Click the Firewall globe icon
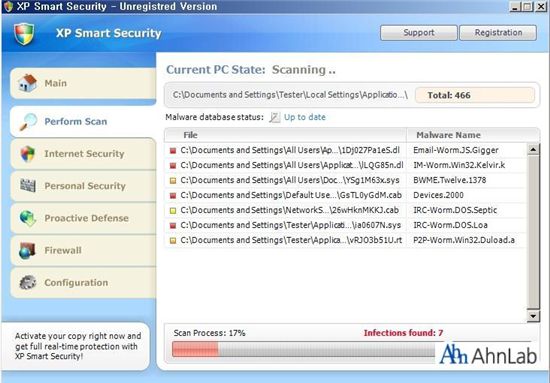The width and height of the screenshot is (550, 383). [x=27, y=250]
